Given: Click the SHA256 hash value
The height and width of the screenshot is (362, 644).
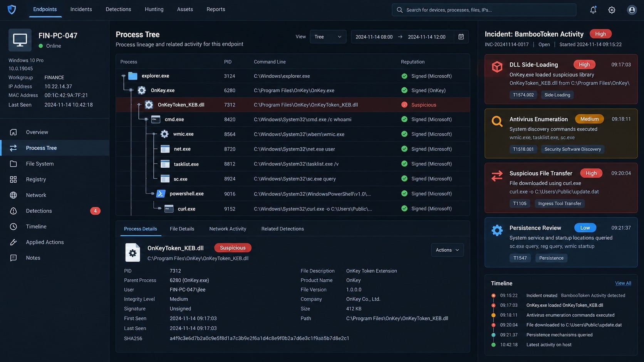Looking at the screenshot, I should click(x=259, y=339).
